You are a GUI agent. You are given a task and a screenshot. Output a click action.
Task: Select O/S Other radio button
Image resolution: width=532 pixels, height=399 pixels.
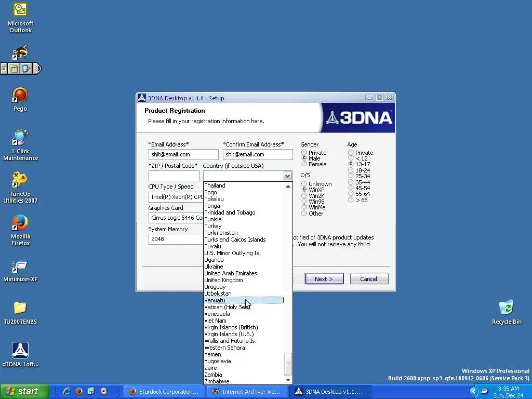(x=304, y=214)
